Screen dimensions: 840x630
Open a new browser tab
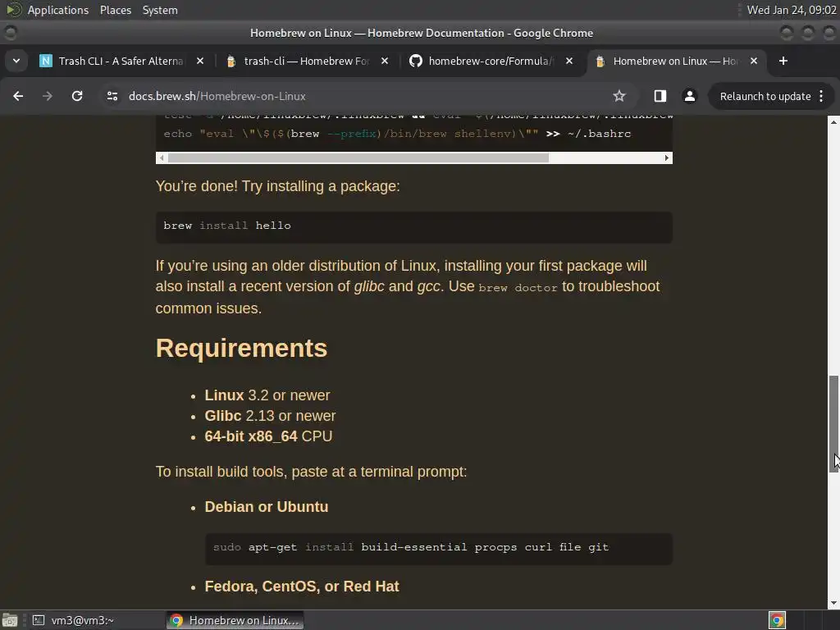point(783,61)
